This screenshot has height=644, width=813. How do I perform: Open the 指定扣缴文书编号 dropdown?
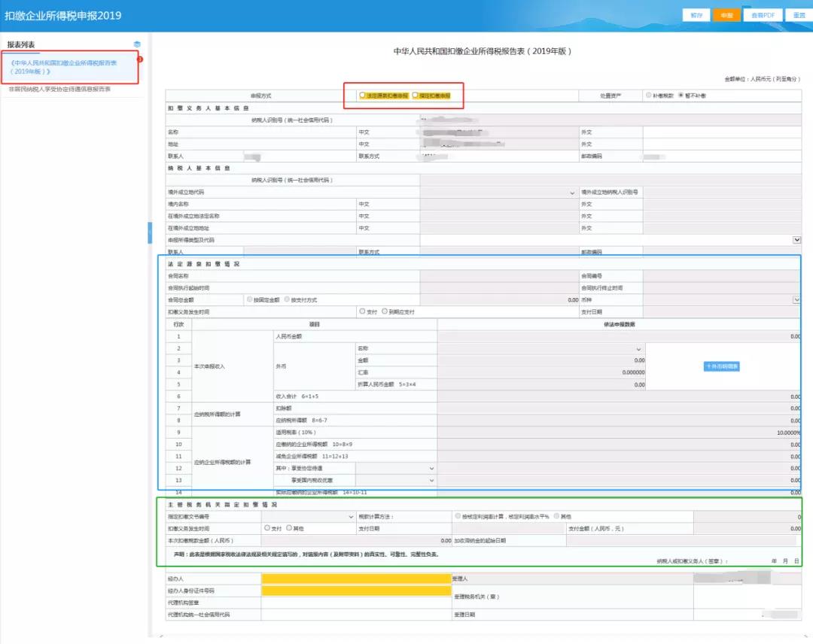[x=351, y=517]
